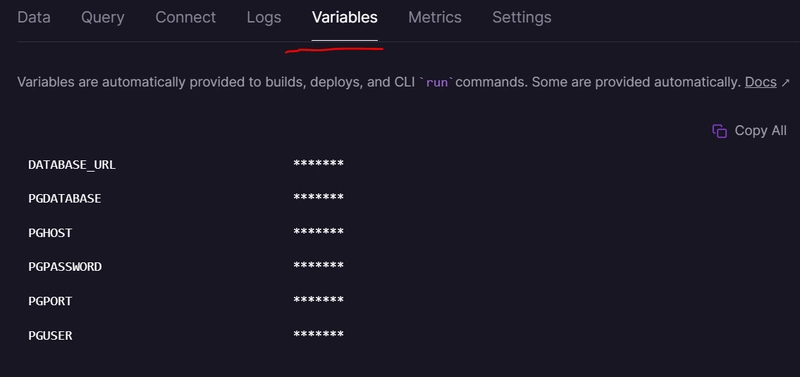
Task: Open the Connect tab
Action: 186,17
